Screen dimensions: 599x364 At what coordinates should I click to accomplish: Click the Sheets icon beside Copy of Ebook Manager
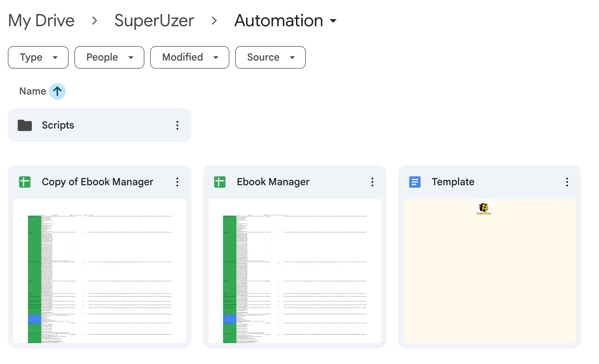pos(25,182)
